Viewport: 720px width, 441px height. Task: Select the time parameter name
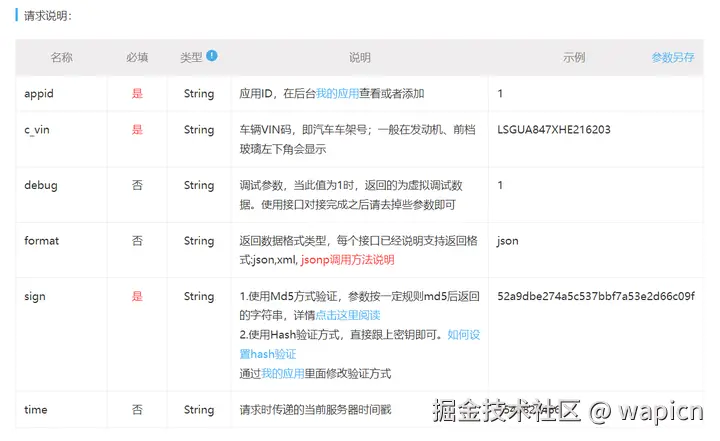click(x=36, y=409)
